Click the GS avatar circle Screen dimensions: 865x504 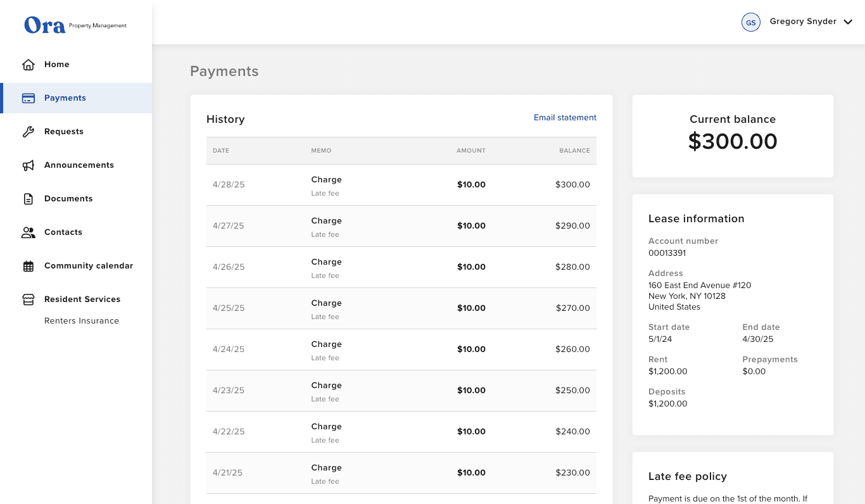(x=751, y=22)
